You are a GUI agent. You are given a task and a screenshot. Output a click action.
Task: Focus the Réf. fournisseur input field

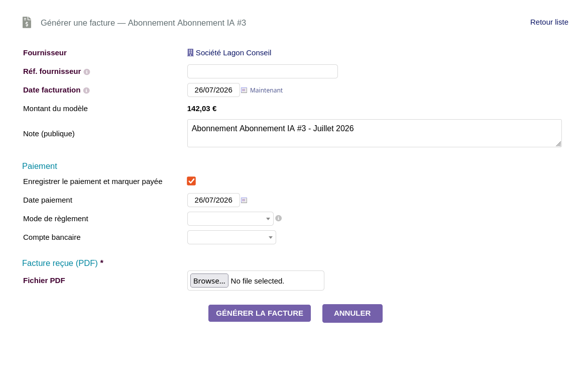point(263,71)
